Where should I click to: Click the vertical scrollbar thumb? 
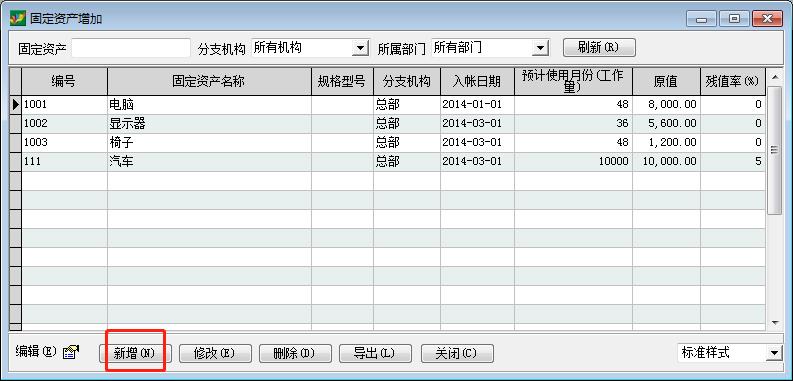pyautogui.click(x=774, y=150)
